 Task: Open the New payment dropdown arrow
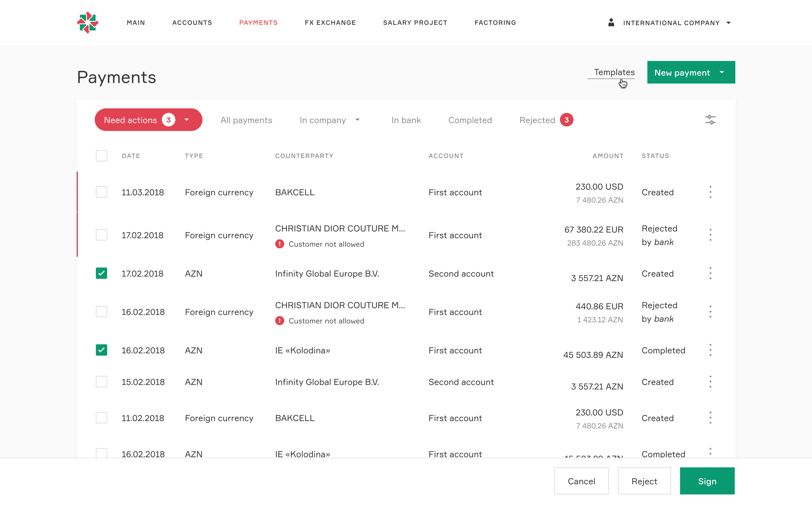pyautogui.click(x=722, y=73)
